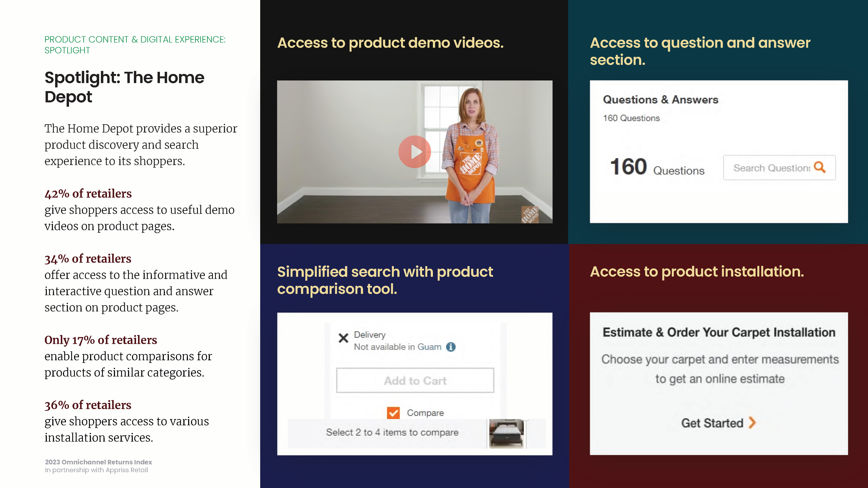
Task: Click 'Simplified search with product comparison tool.' heading
Action: pos(385,280)
